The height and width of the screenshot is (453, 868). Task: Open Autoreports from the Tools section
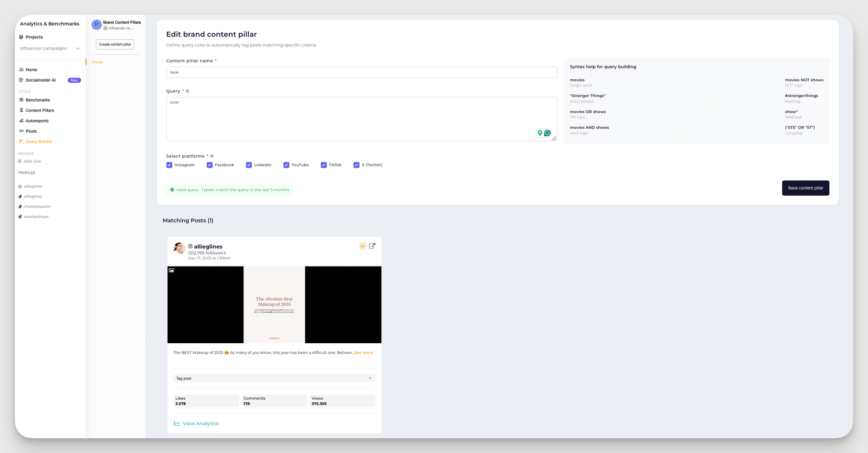(x=37, y=121)
